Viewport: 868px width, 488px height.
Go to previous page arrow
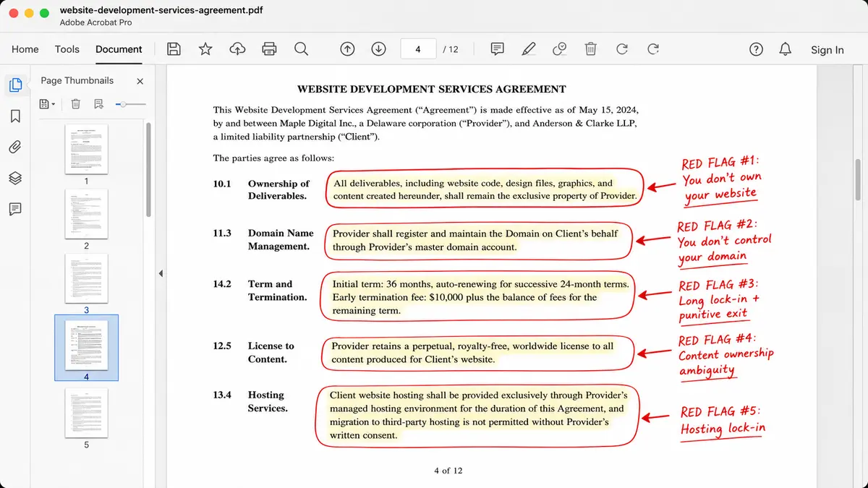347,49
